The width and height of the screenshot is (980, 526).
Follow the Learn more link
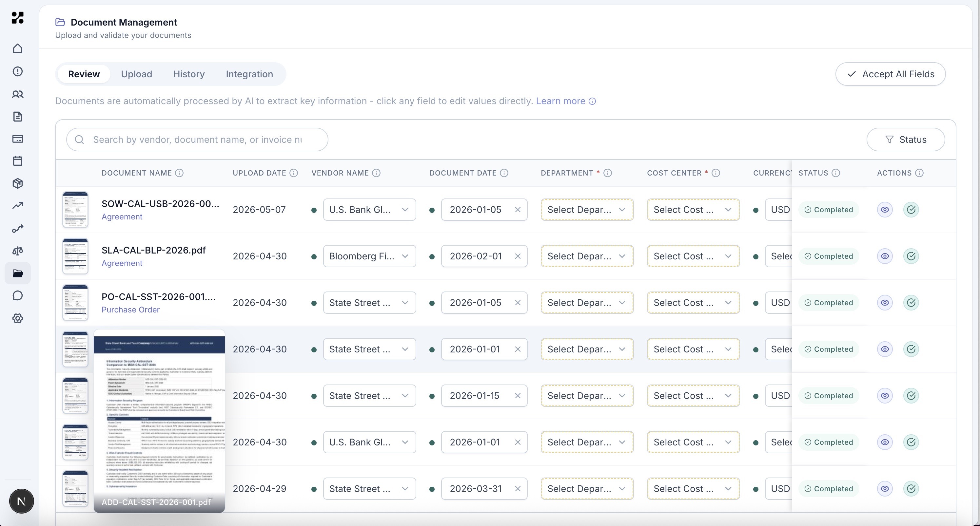(x=560, y=101)
